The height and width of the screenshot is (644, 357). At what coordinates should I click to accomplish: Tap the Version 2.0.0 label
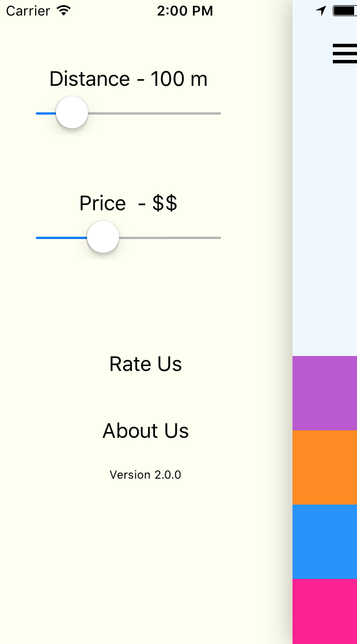click(146, 475)
